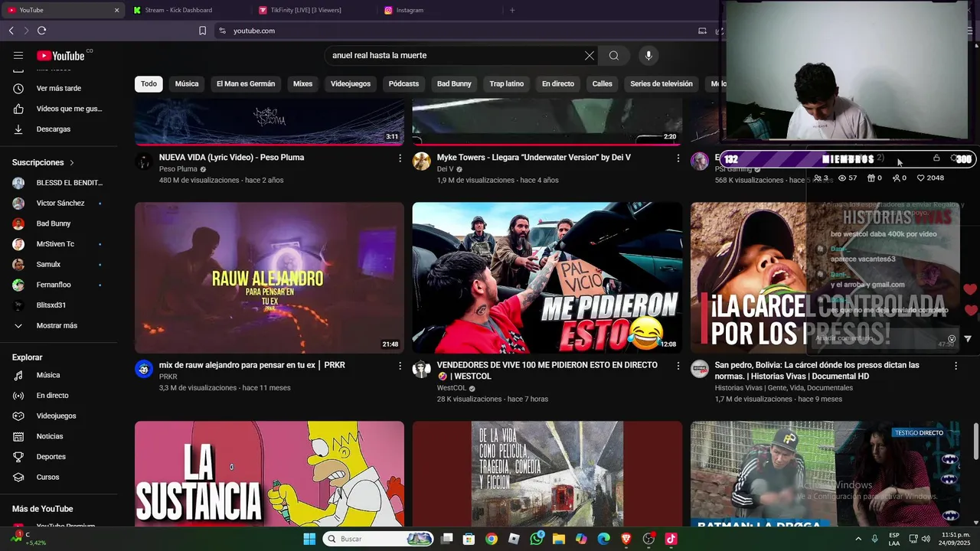Viewport: 980px width, 551px height.
Task: Expand Suscripciones section chevron
Action: coord(72,163)
